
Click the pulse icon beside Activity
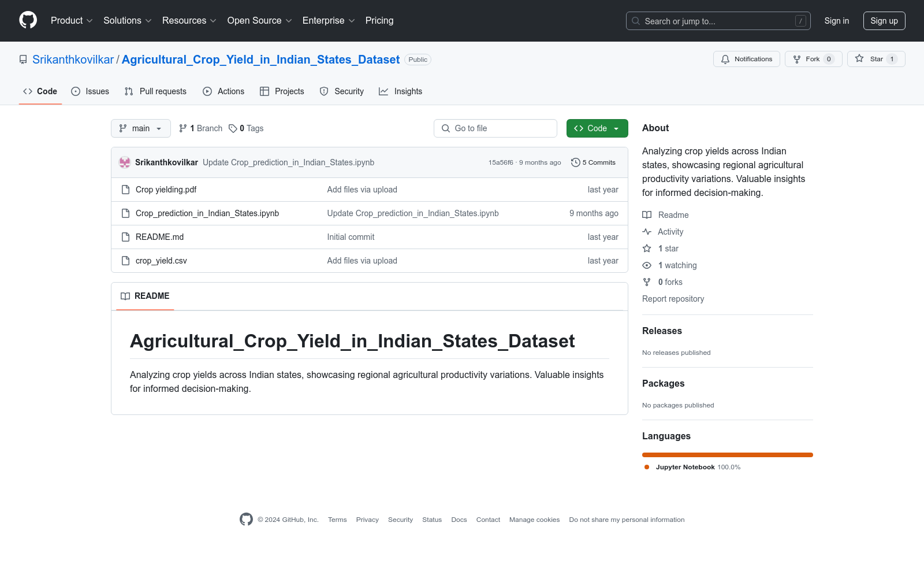(647, 232)
